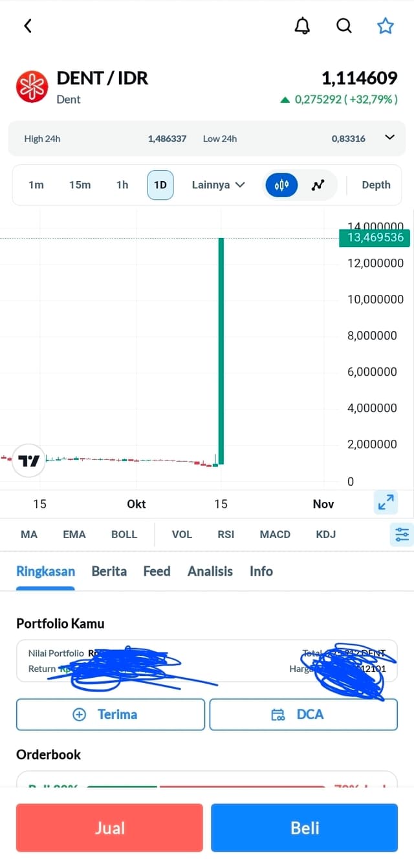Click the TradingView logo on chart
The width and height of the screenshot is (414, 868).
pyautogui.click(x=28, y=461)
